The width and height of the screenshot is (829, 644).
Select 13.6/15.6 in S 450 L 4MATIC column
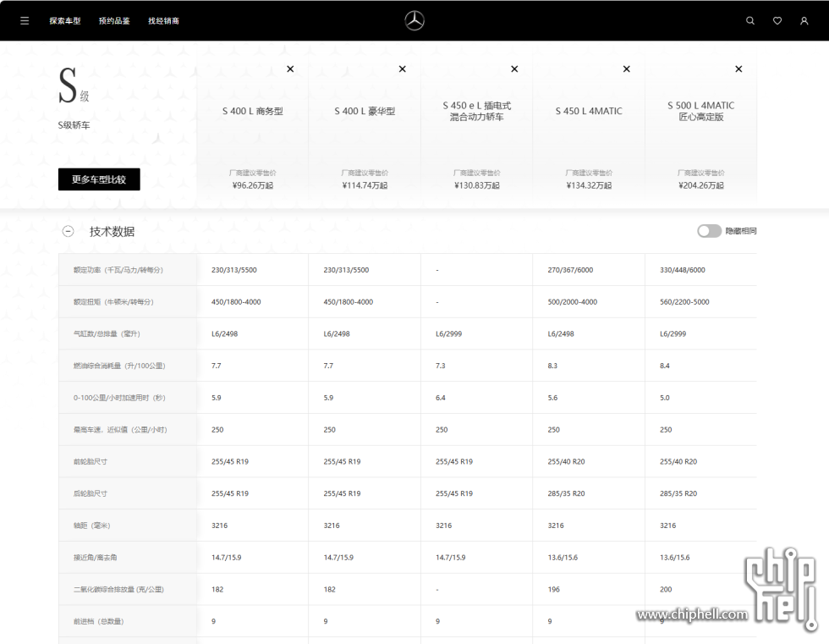(563, 558)
